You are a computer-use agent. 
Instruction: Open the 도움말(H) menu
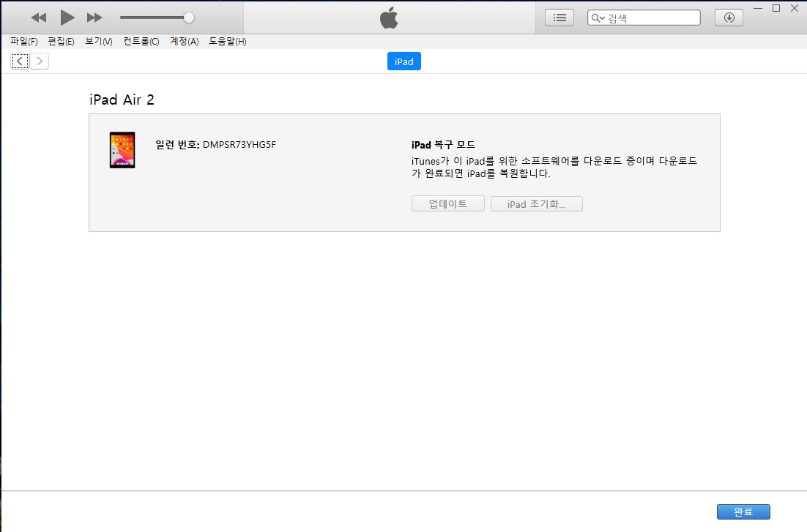tap(228, 41)
